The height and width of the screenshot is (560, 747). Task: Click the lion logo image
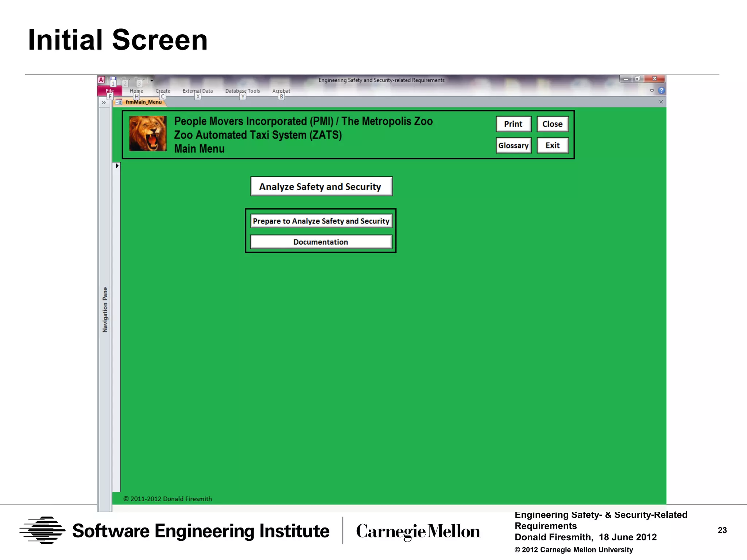tap(148, 133)
